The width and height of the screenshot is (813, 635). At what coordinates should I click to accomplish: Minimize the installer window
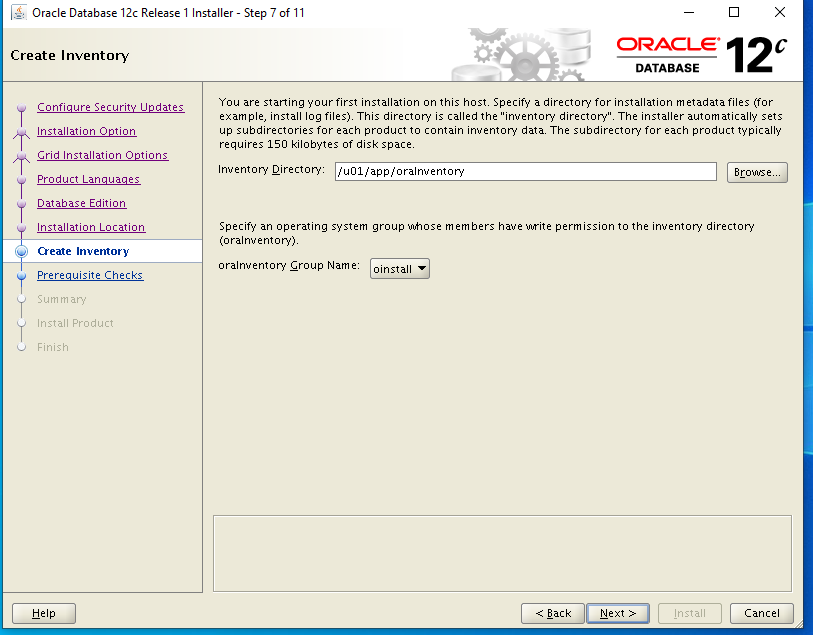(x=689, y=12)
